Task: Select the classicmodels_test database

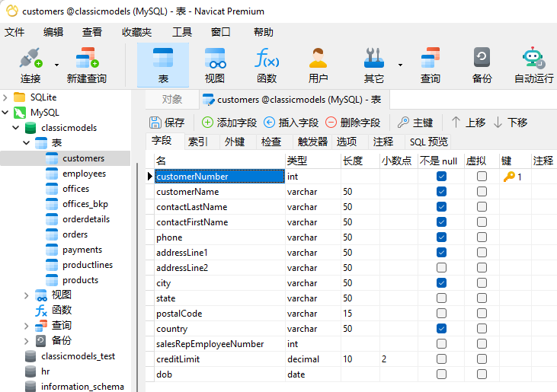Action: (78, 356)
